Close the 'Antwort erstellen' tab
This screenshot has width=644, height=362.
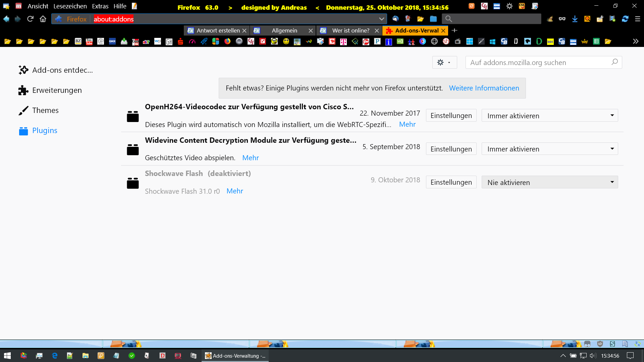245,31
